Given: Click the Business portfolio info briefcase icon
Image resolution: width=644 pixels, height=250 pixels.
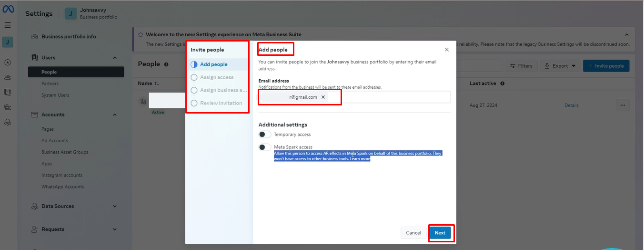Looking at the screenshot, I should [35, 37].
